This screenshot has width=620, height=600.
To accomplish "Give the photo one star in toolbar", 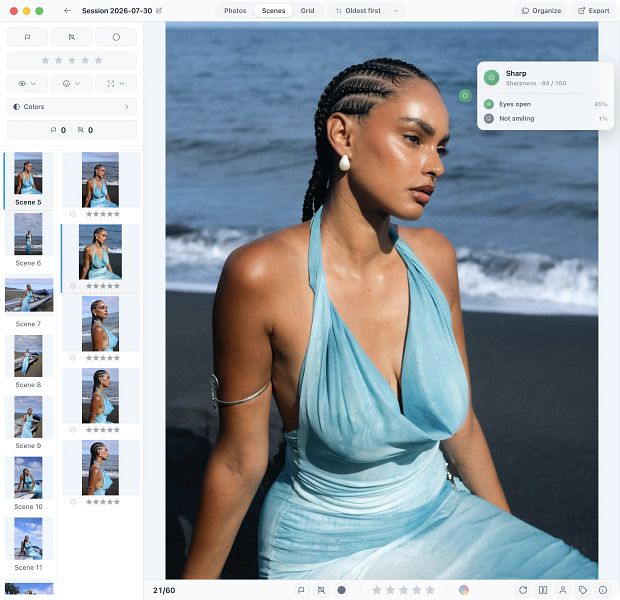I will [377, 590].
